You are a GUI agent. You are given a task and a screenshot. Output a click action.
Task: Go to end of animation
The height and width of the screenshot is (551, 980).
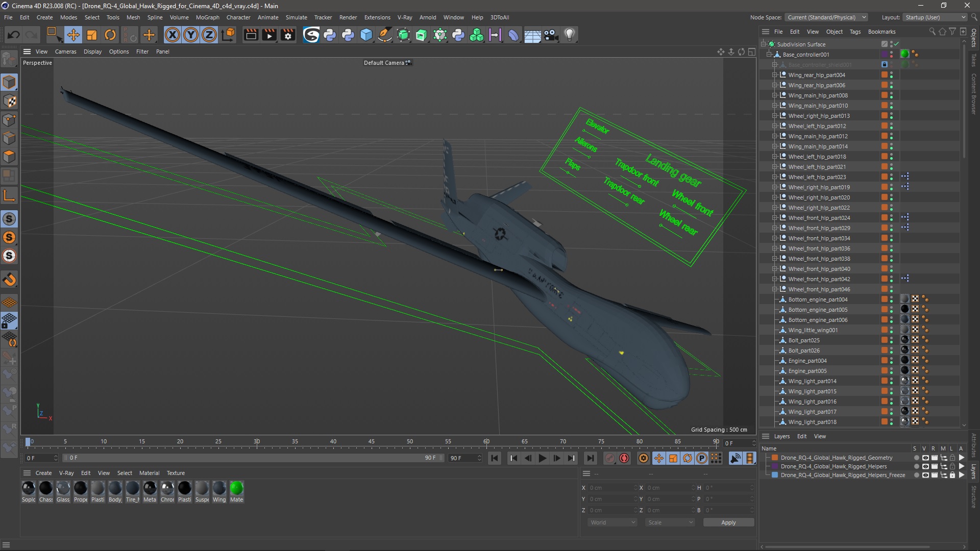(590, 458)
